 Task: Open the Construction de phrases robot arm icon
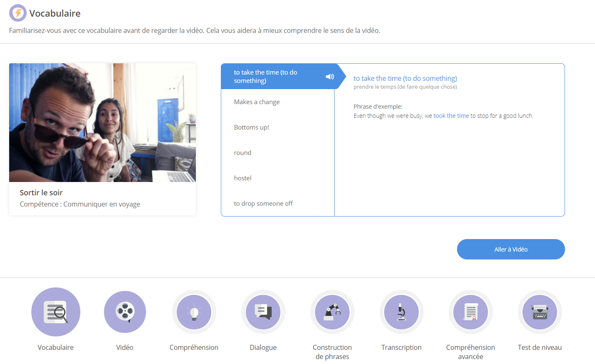[332, 312]
